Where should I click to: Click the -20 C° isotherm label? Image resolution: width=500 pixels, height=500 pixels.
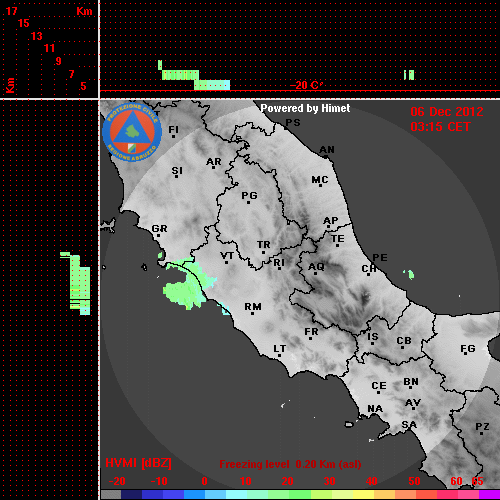(306, 85)
